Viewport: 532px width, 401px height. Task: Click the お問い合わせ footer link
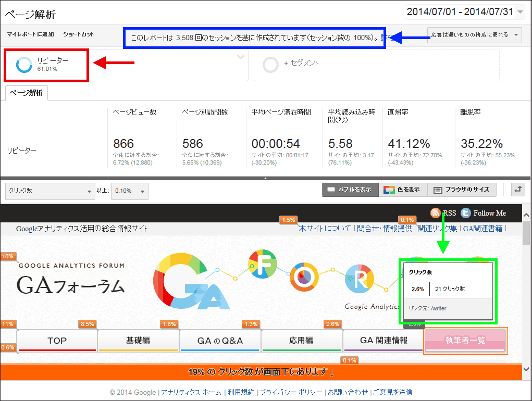point(348,392)
